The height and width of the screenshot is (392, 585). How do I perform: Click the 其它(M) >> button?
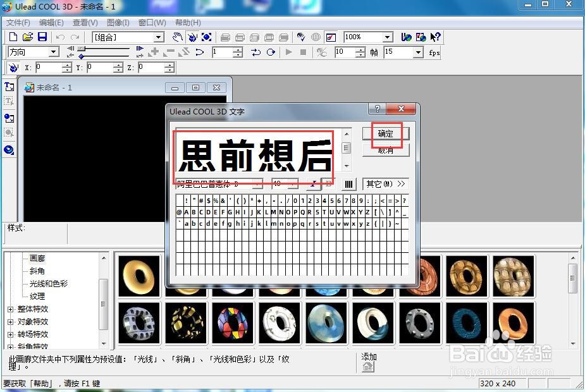[385, 184]
